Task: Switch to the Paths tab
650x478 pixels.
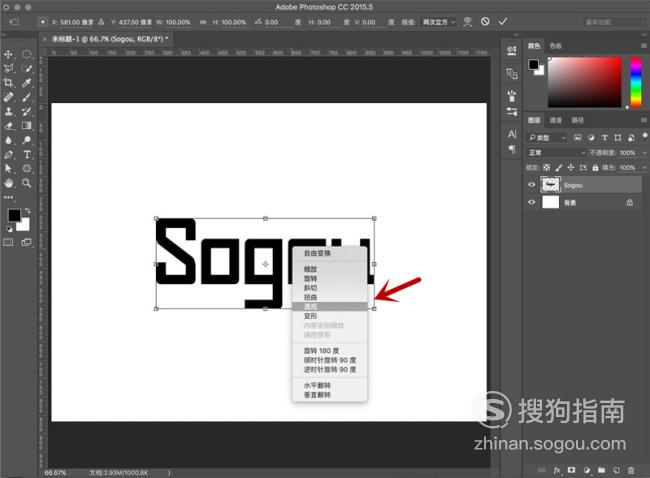Action: (577, 120)
